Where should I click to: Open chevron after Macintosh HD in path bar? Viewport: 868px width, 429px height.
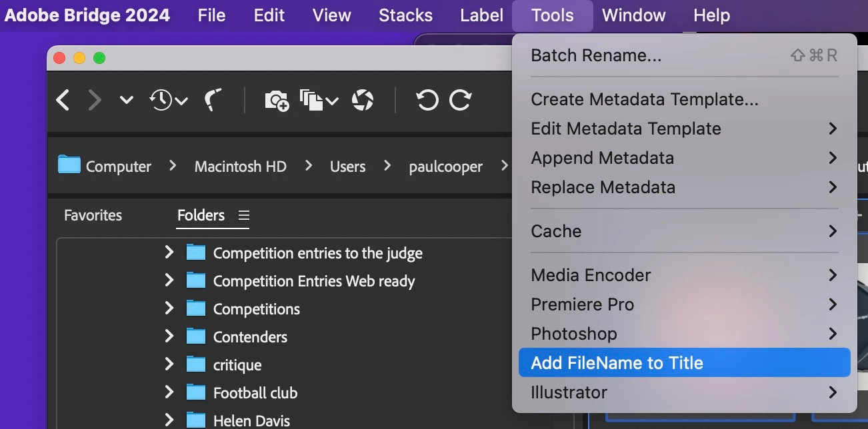(x=309, y=166)
